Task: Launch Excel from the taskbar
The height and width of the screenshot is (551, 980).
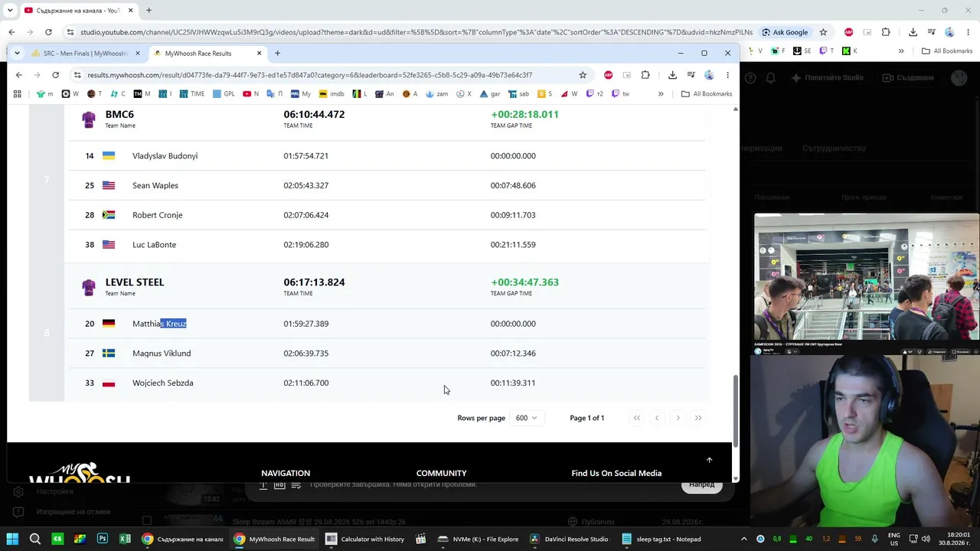Action: pyautogui.click(x=125, y=539)
